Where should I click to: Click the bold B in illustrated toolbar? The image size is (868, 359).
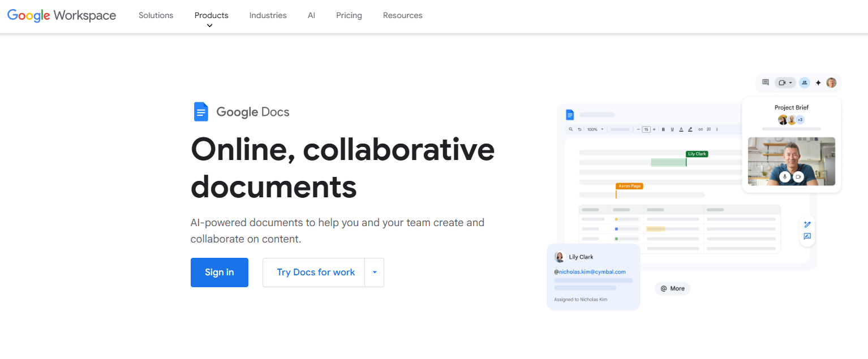(663, 129)
